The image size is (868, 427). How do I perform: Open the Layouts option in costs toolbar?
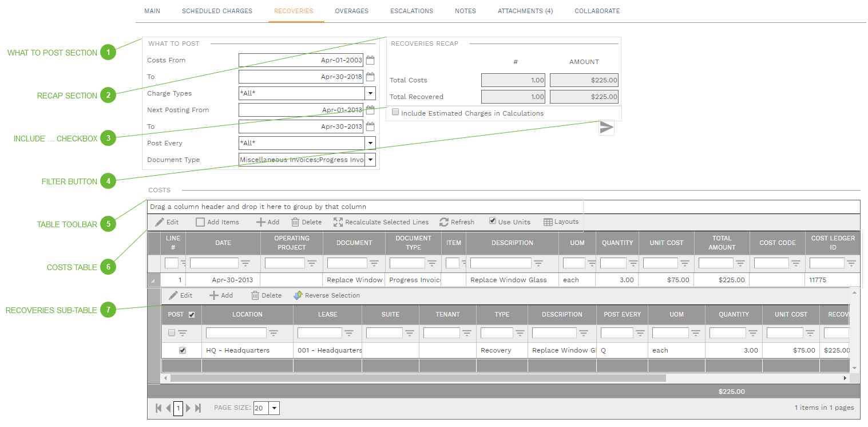point(561,222)
